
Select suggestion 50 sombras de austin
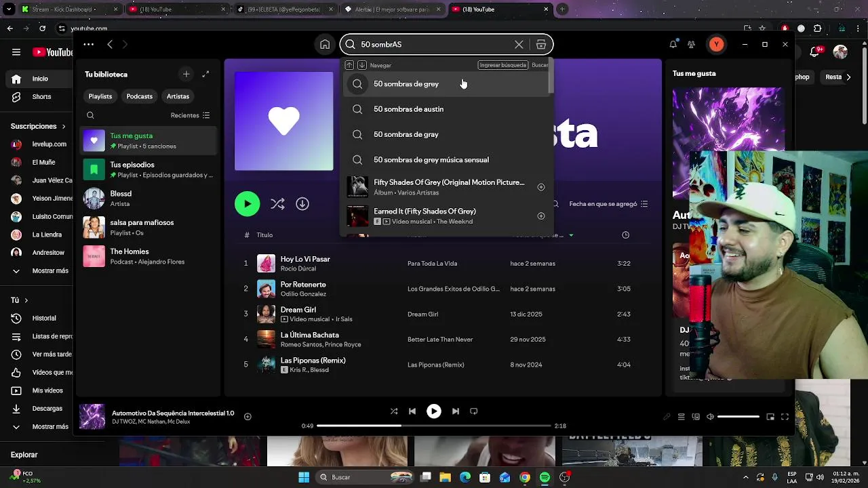(446, 109)
